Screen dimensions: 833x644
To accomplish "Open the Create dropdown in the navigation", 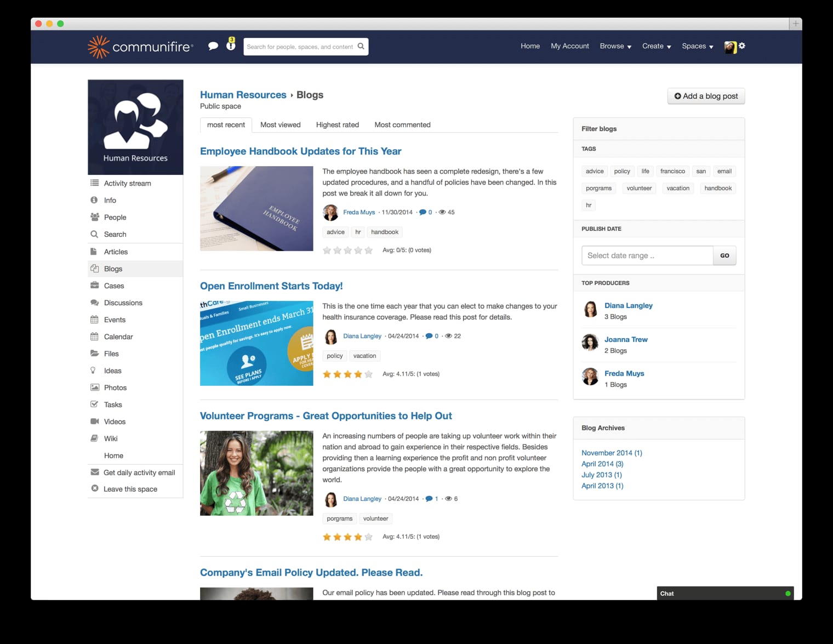I will [656, 46].
